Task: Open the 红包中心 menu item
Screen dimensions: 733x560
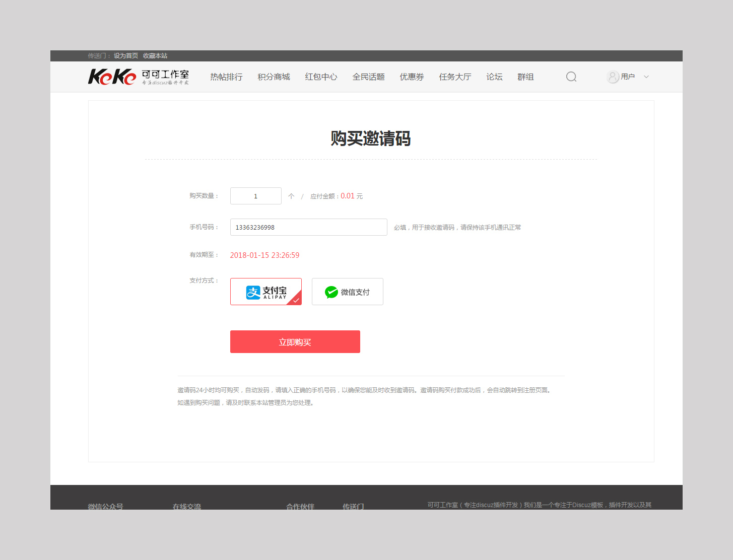Action: tap(321, 77)
